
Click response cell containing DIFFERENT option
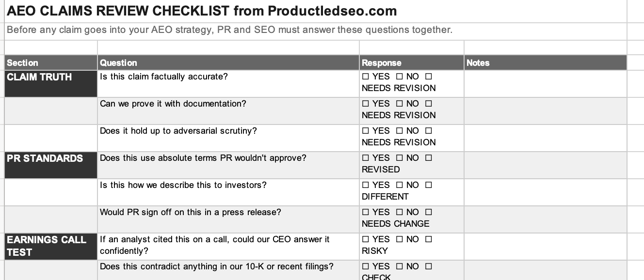pos(412,192)
